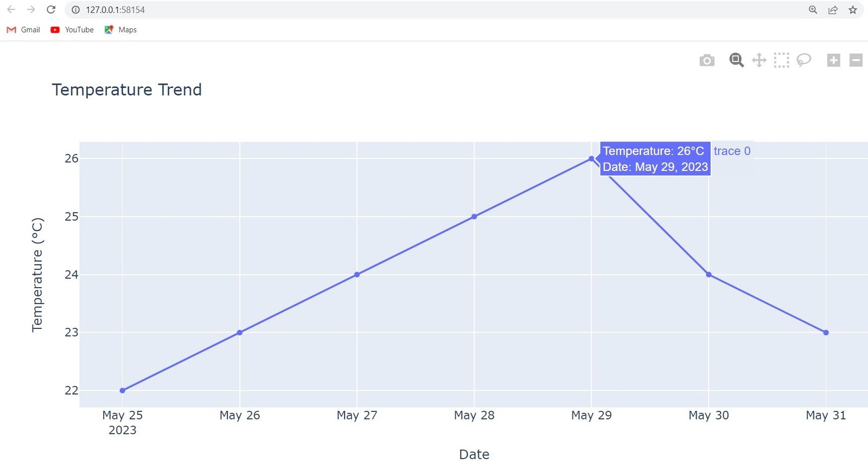
Task: Click the 'Date: May 29, 2023' tooltip text
Action: (655, 167)
